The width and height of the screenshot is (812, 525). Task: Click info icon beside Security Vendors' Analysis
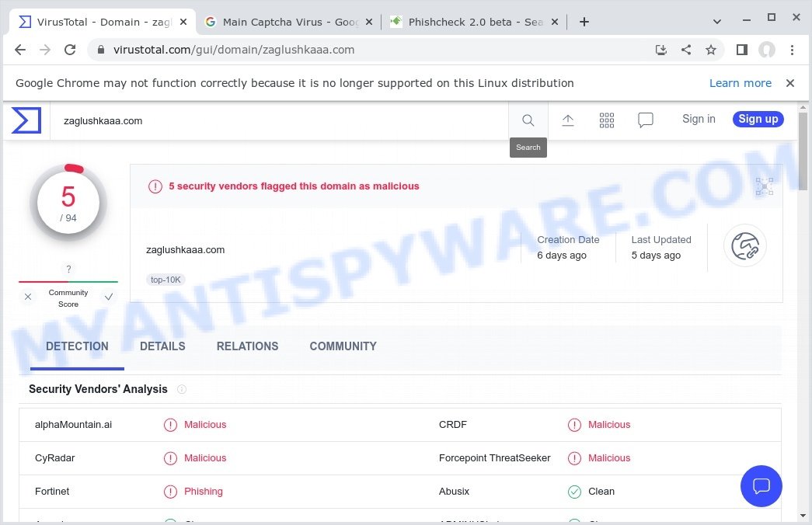pyautogui.click(x=182, y=389)
